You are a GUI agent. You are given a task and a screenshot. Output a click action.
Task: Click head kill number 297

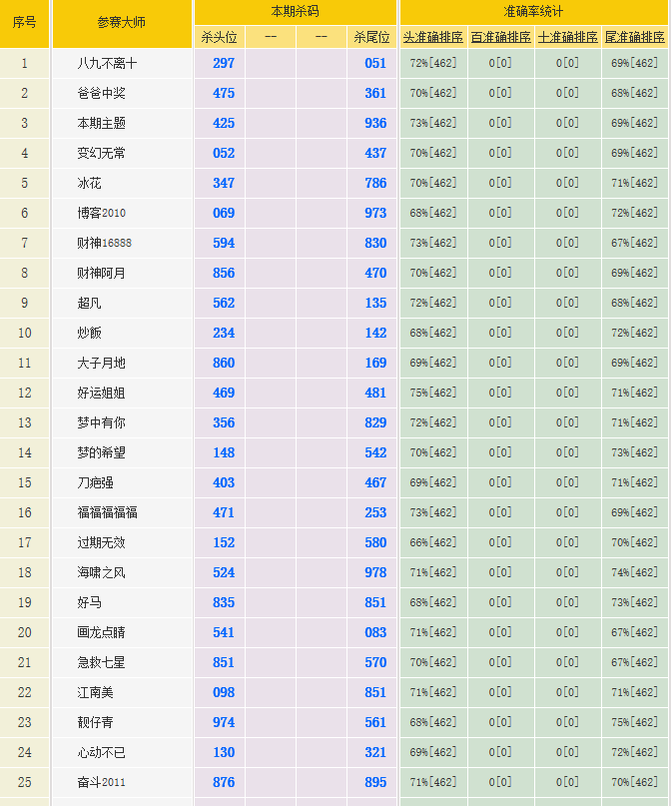click(x=224, y=63)
